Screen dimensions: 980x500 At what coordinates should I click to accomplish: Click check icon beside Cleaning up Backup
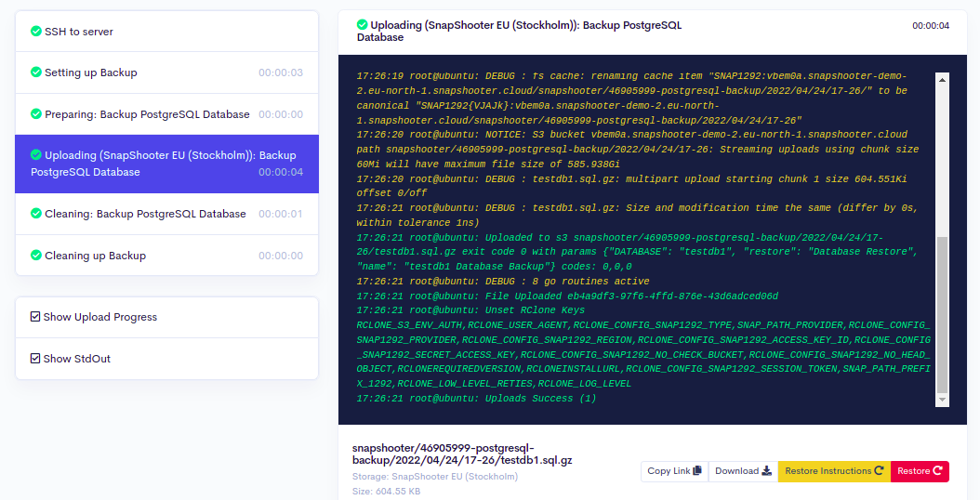click(x=36, y=255)
